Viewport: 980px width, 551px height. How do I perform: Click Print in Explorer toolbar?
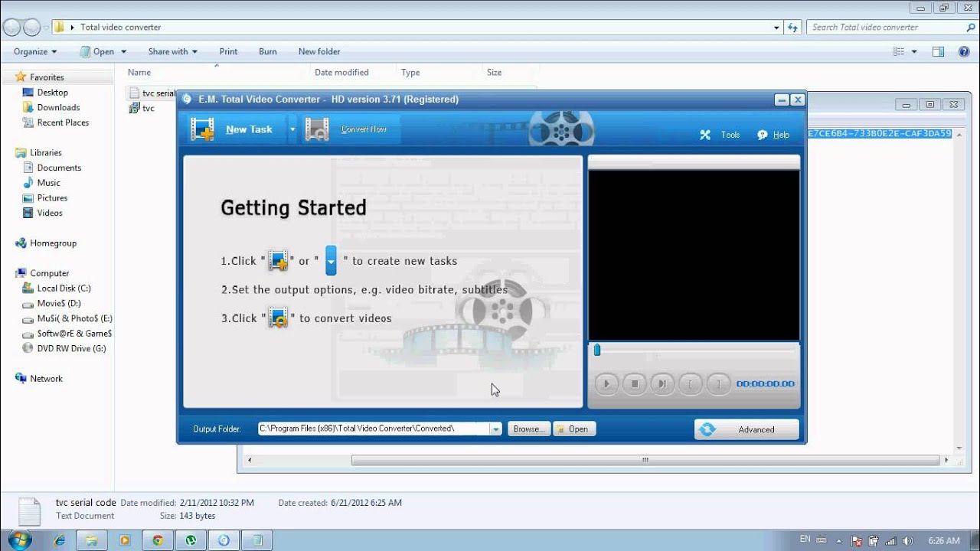(228, 51)
